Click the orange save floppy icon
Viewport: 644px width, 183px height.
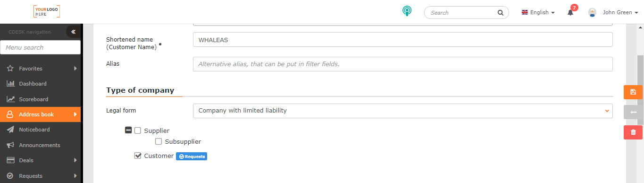click(x=633, y=92)
